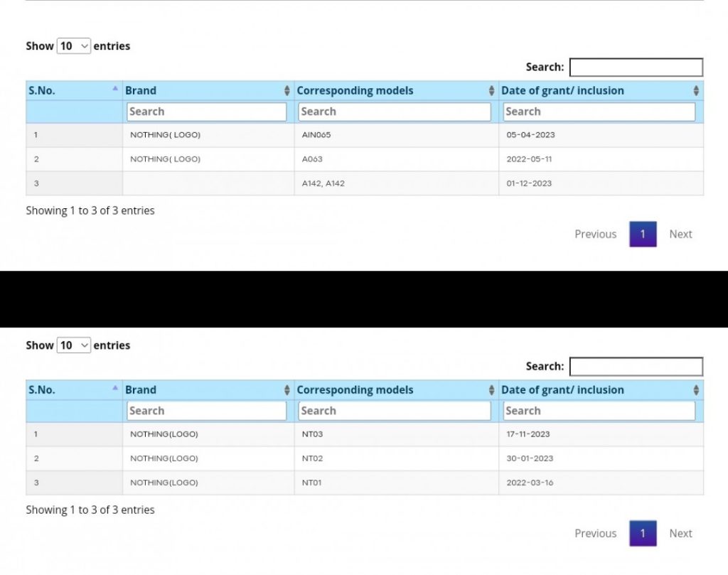Click Brand column search field in upper table
The width and height of the screenshot is (728, 575).
206,112
